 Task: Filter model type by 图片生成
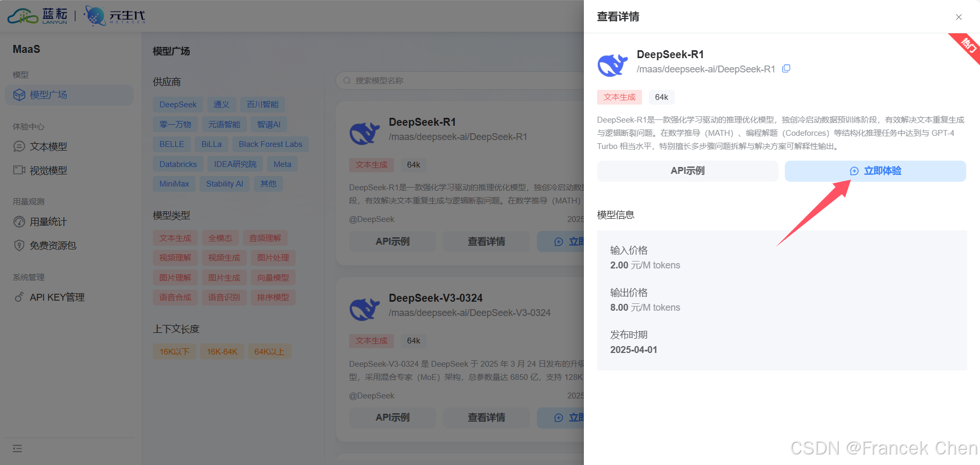click(x=224, y=278)
